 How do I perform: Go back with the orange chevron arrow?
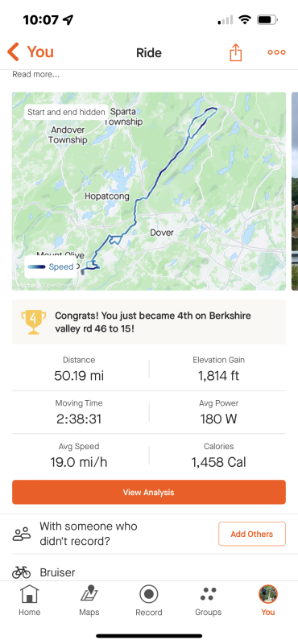(x=13, y=52)
